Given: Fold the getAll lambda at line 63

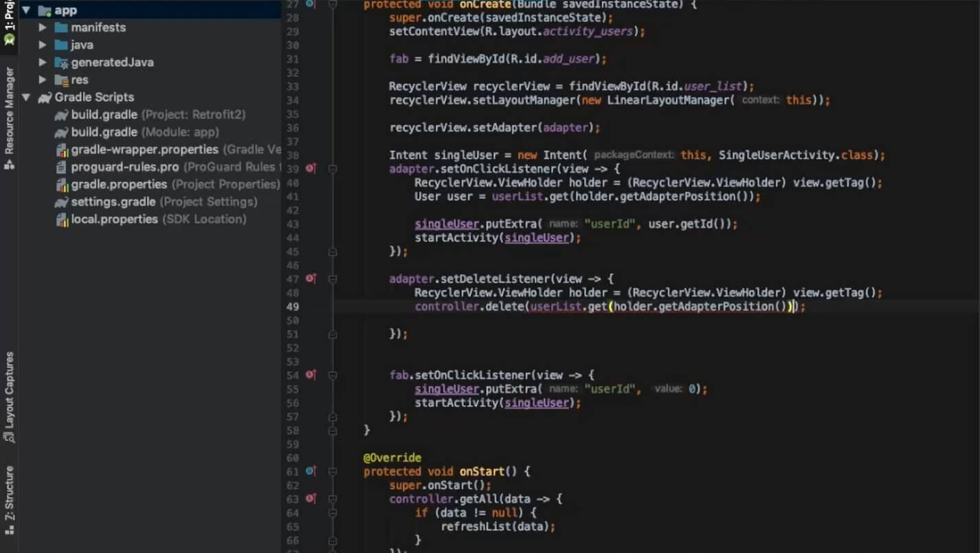Looking at the screenshot, I should pyautogui.click(x=333, y=499).
